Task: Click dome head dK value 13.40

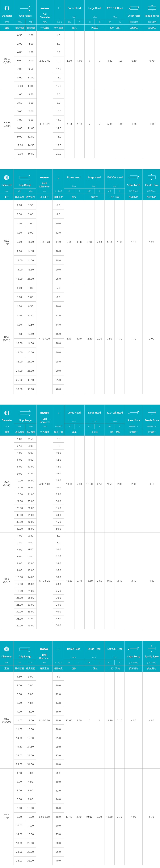Action: [x=69, y=817]
